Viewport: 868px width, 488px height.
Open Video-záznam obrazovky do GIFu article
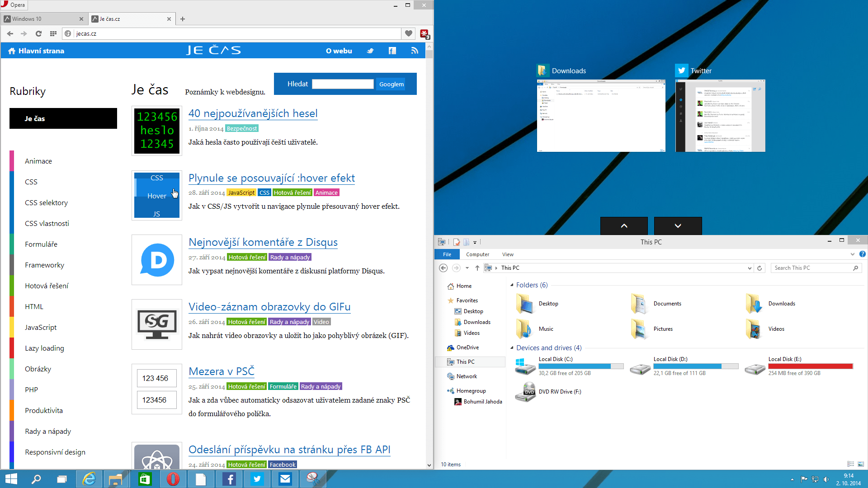point(269,307)
